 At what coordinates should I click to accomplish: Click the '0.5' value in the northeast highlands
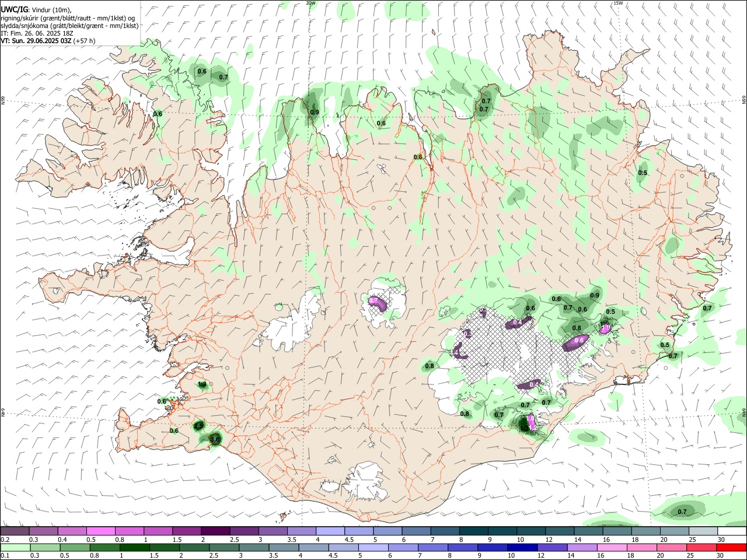click(x=643, y=173)
